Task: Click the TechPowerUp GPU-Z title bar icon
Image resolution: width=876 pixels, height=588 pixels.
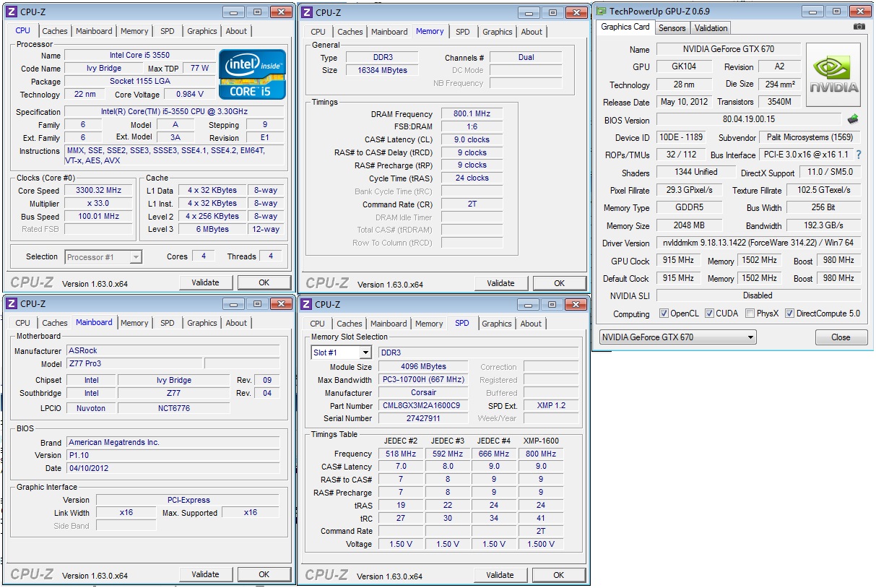Action: 602,11
